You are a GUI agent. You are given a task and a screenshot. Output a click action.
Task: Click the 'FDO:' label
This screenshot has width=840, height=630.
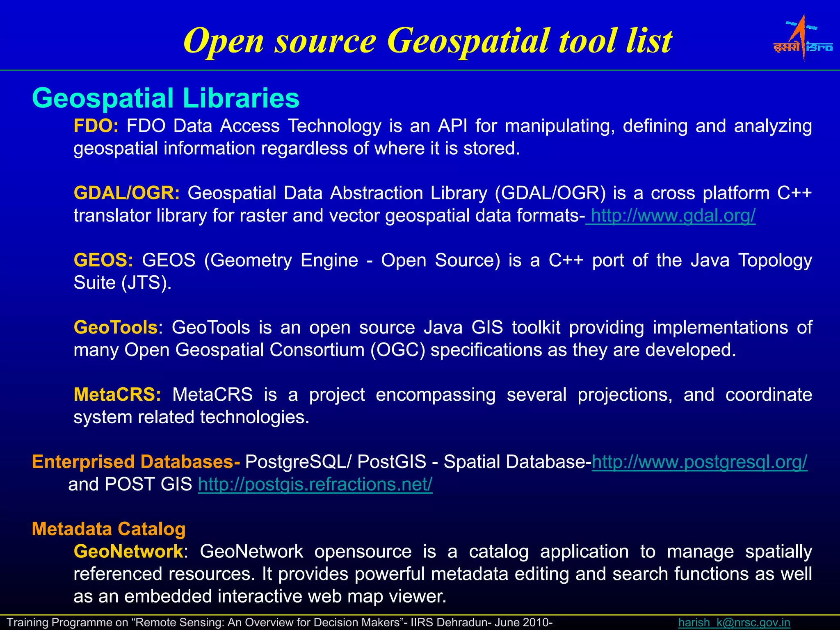click(x=96, y=126)
